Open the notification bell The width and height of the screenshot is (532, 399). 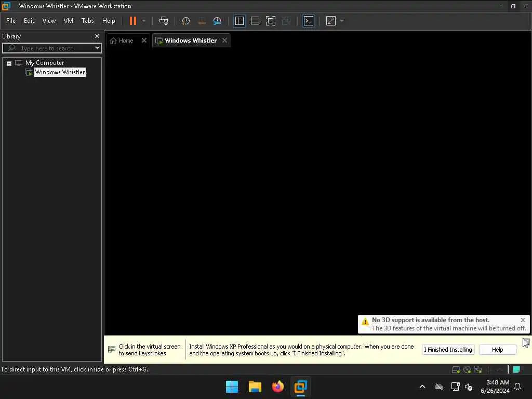(518, 387)
